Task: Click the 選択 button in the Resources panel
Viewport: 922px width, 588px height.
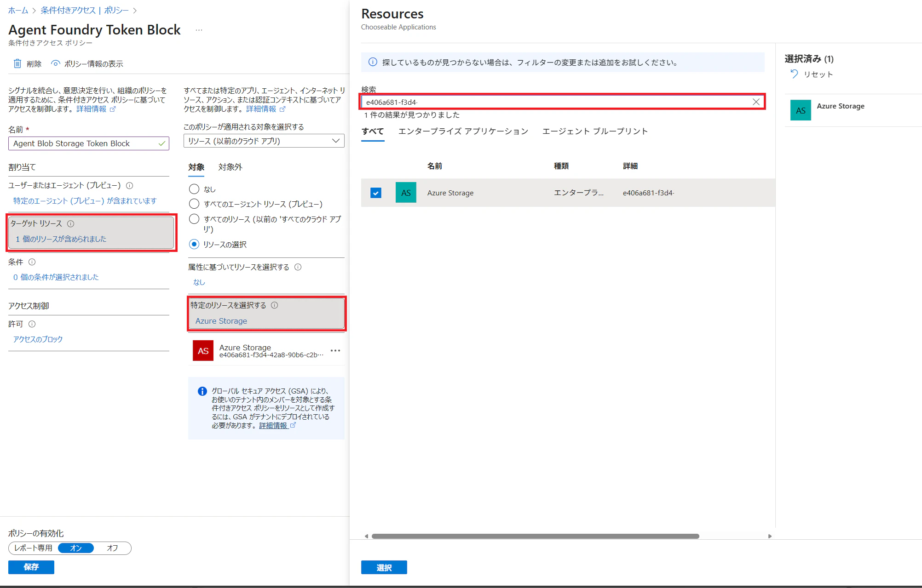Action: coord(384,567)
